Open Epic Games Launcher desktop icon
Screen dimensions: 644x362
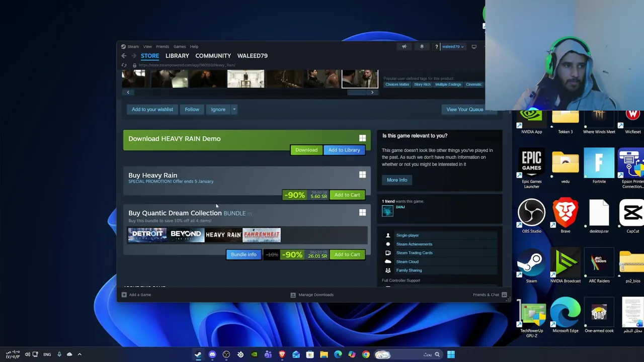coord(531,169)
